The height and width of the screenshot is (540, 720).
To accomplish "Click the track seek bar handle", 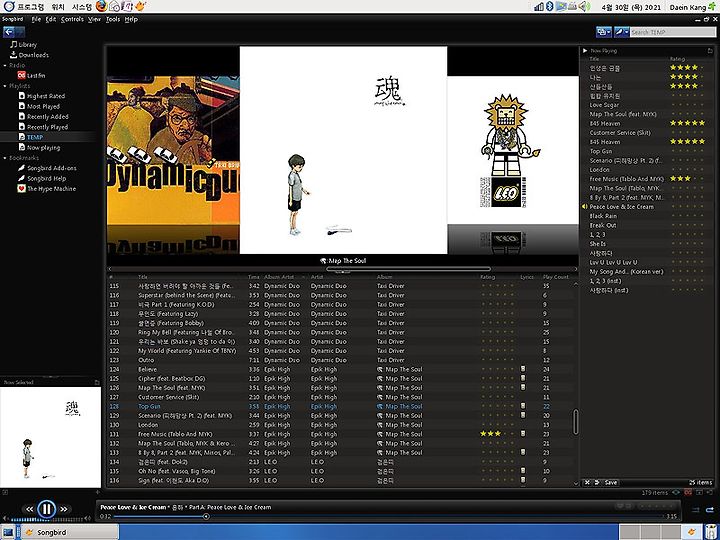I will 206,517.
